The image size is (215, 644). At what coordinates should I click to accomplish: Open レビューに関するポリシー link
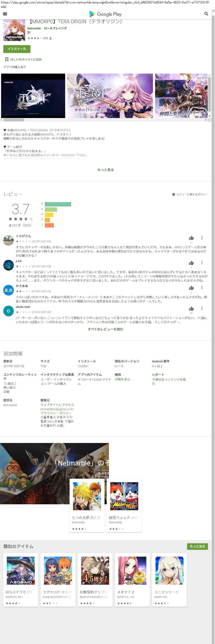click(x=192, y=194)
